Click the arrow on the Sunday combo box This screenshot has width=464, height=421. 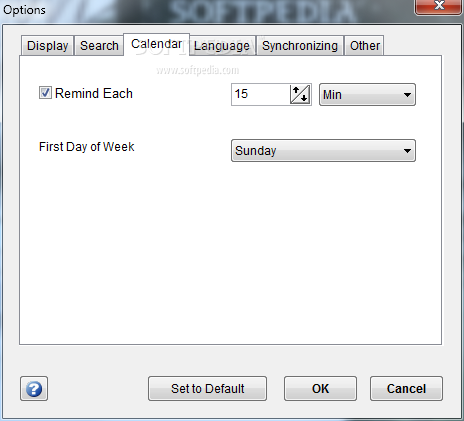click(407, 151)
